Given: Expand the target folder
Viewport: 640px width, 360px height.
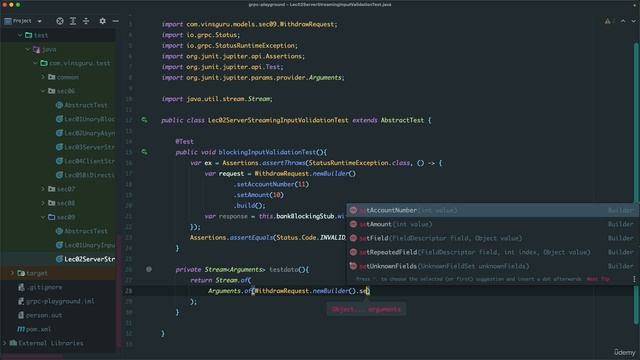Looking at the screenshot, I should click(x=12, y=273).
